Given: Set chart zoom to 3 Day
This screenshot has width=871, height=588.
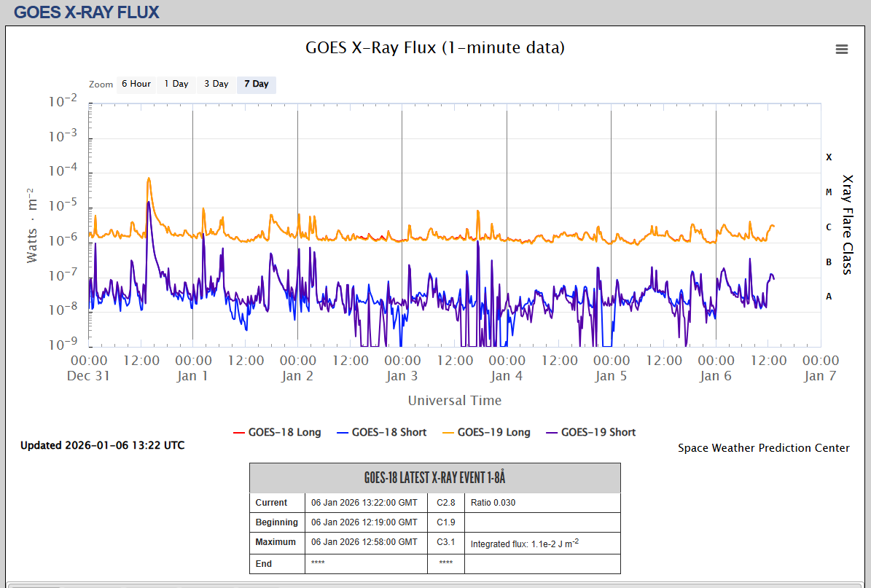Looking at the screenshot, I should [x=216, y=84].
